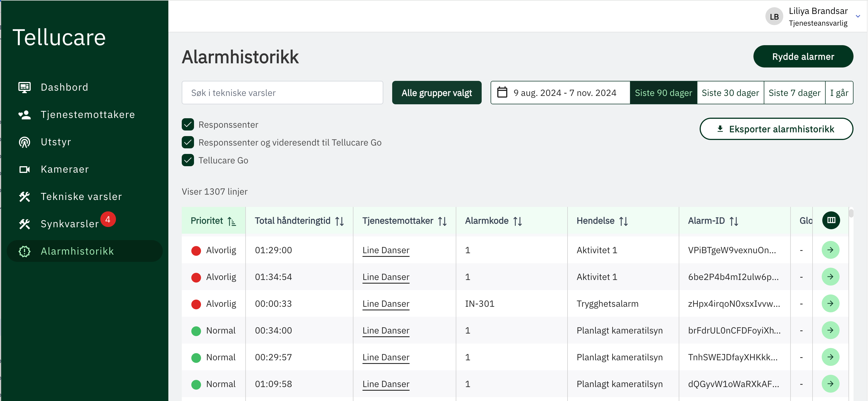Image resolution: width=868 pixels, height=401 pixels.
Task: Click the LB user avatar
Action: click(x=774, y=16)
